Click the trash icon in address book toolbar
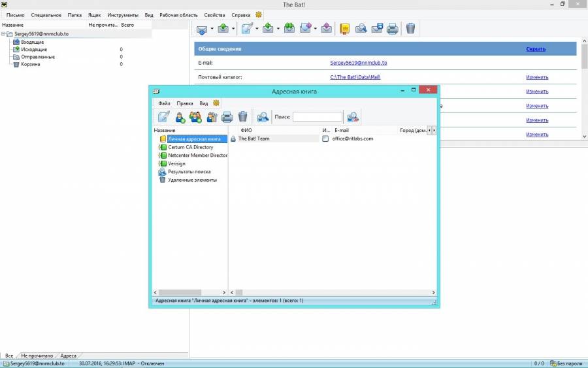The height and width of the screenshot is (368, 588). click(242, 117)
